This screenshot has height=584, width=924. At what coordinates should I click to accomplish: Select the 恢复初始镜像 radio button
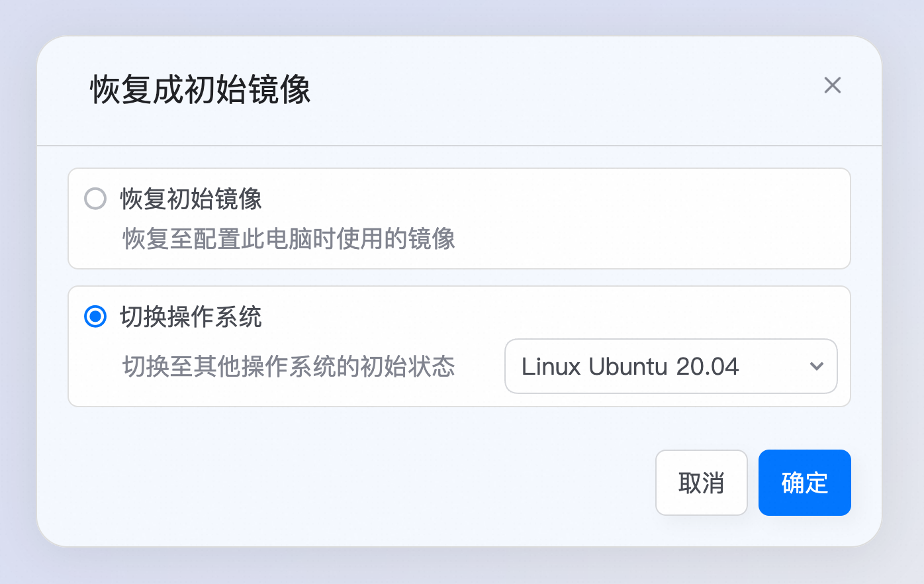95,199
